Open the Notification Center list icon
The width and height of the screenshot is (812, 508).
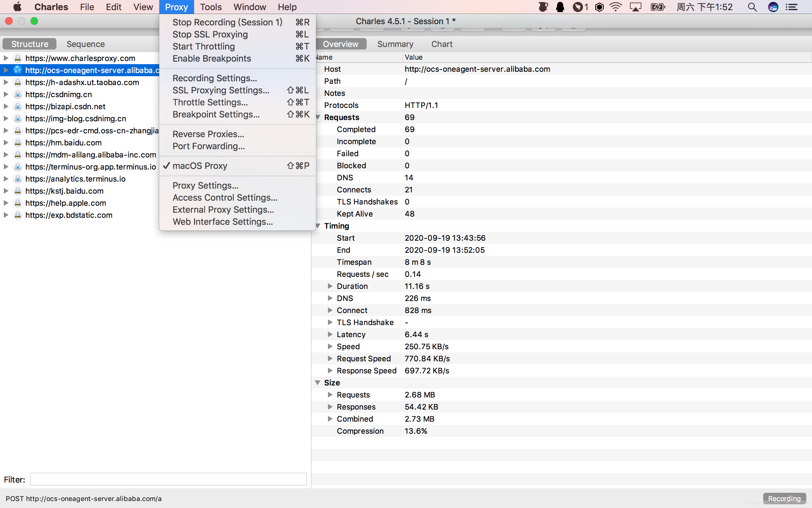point(792,7)
